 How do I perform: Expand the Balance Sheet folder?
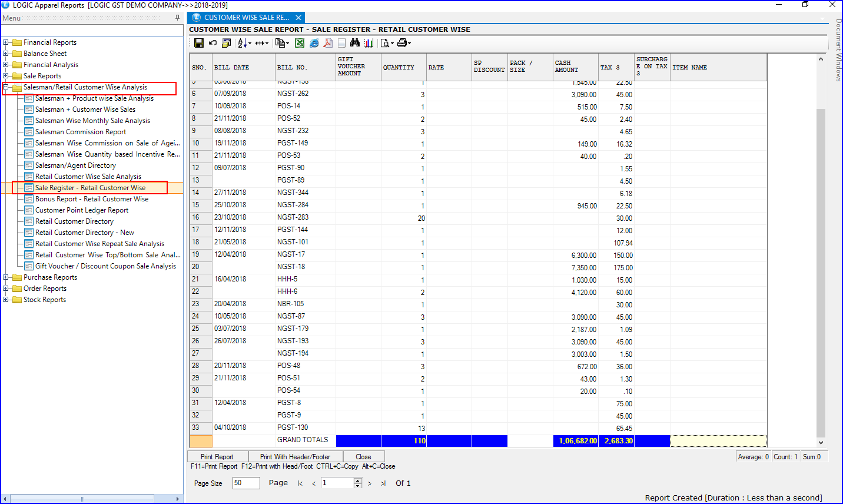(6, 54)
